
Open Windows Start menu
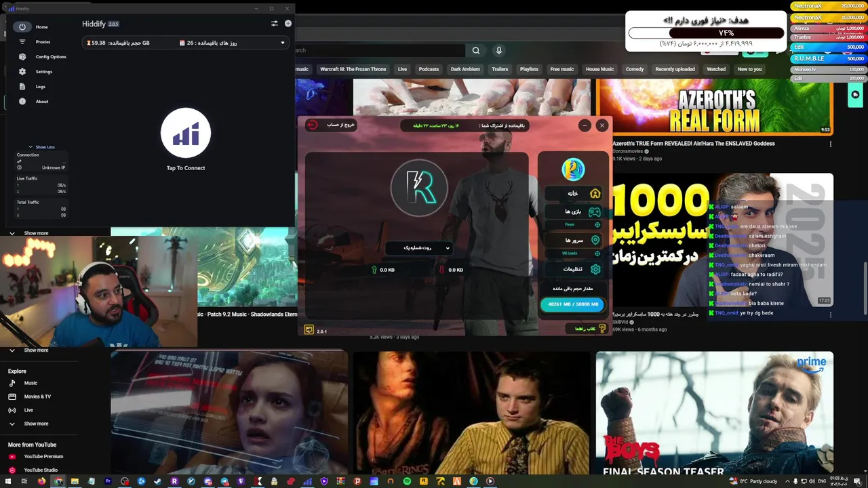coord(7,481)
